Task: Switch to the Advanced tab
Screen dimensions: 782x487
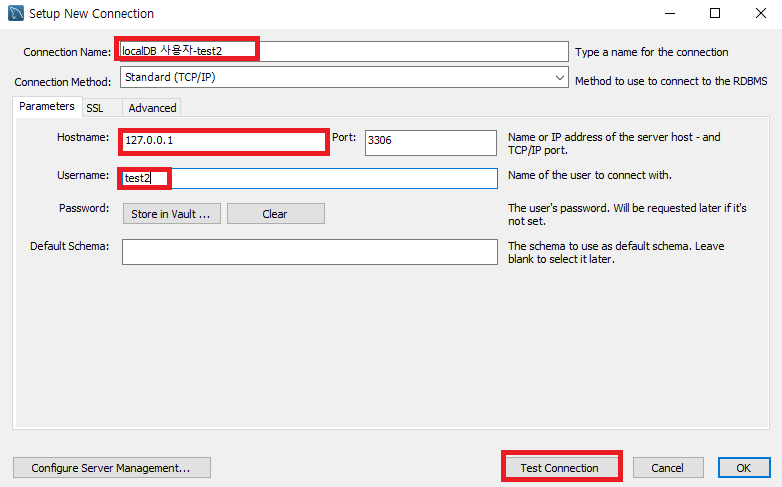Action: point(152,108)
